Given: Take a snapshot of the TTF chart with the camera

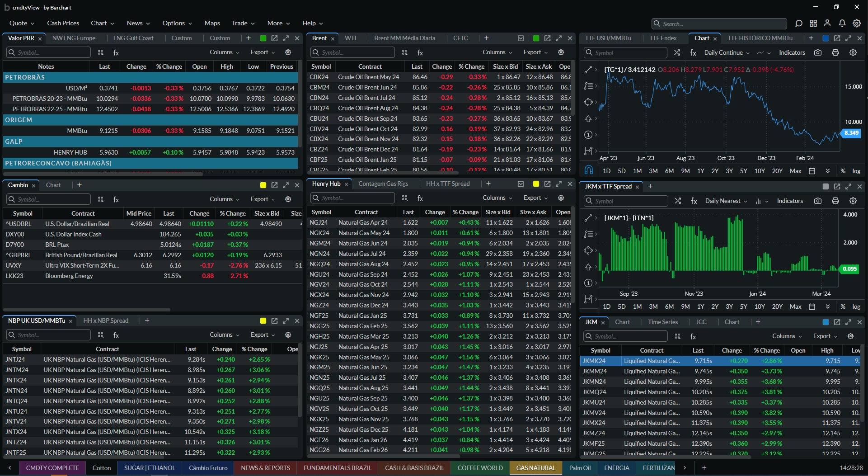Looking at the screenshot, I should [818, 52].
